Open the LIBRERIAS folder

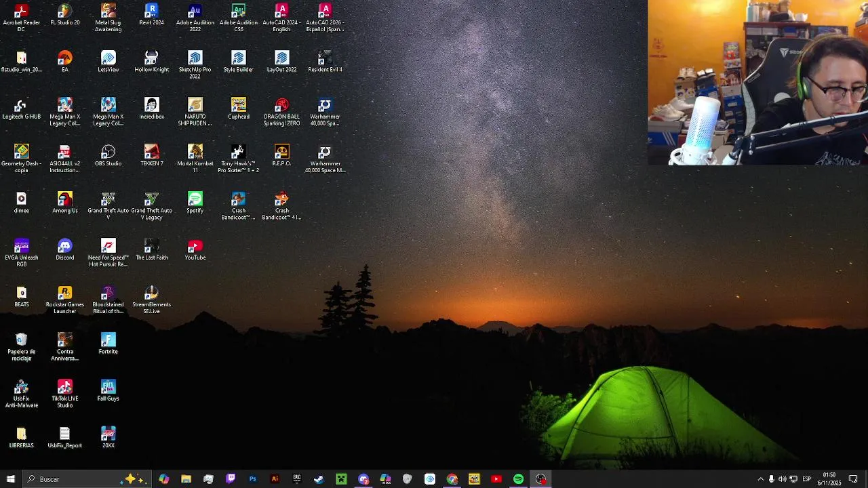(x=22, y=437)
